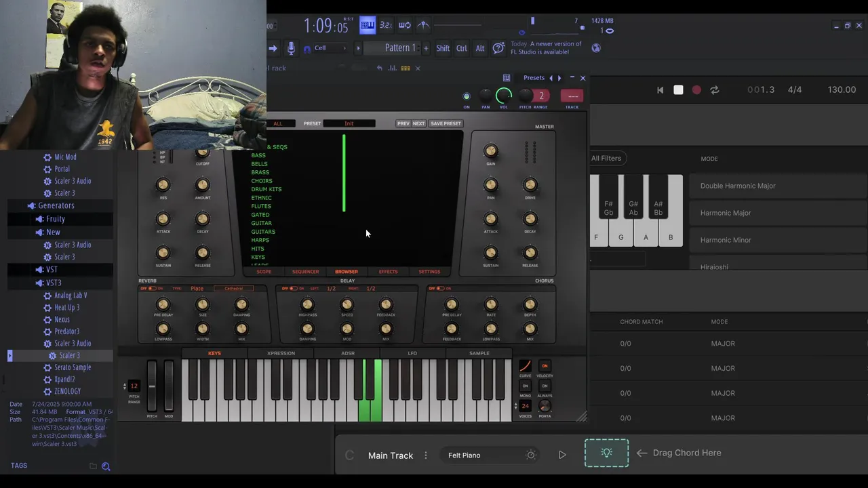Click the magnet snap icon
The width and height of the screenshot is (868, 488).
[x=307, y=49]
